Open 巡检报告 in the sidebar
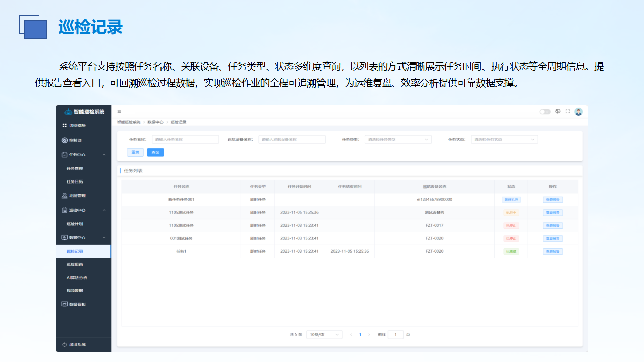Viewport: 644px width, 362px height. (75, 264)
